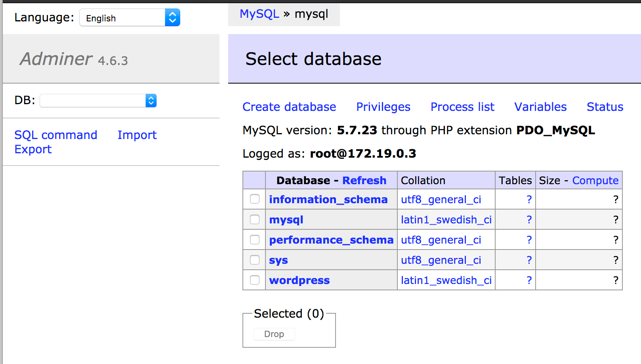Open the sys database

[x=279, y=260]
